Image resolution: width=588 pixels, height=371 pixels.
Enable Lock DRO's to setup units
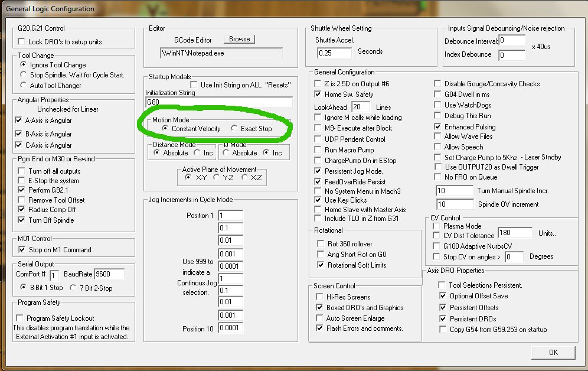pos(22,41)
